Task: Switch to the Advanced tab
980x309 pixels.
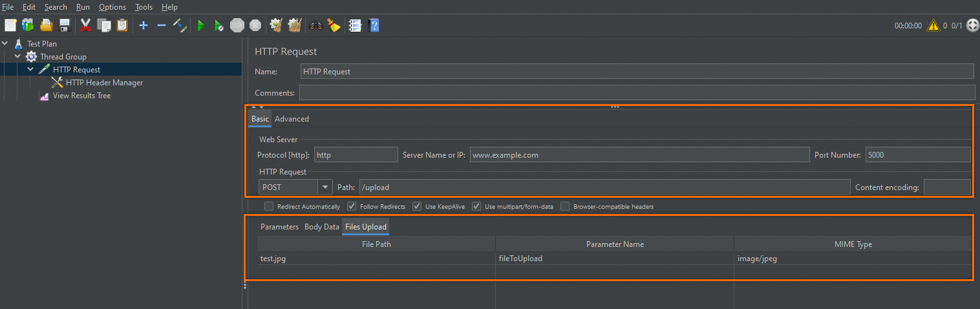Action: [292, 119]
